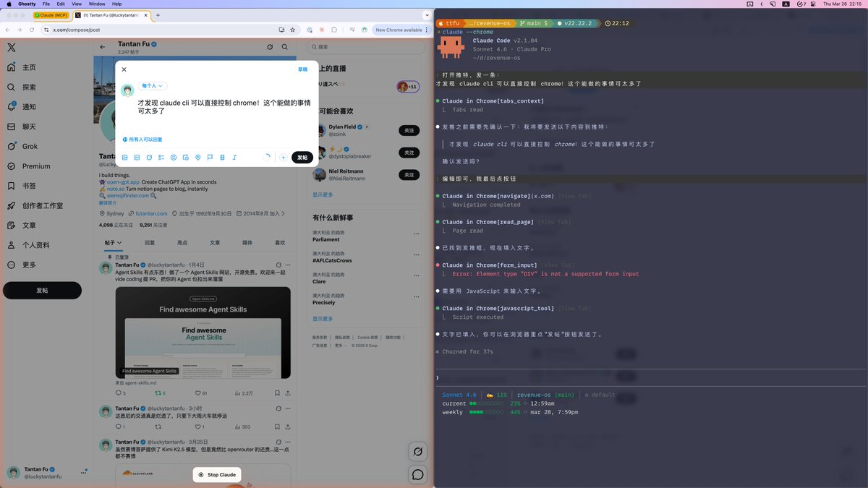Switch to the 回复 profile tab

click(150, 243)
